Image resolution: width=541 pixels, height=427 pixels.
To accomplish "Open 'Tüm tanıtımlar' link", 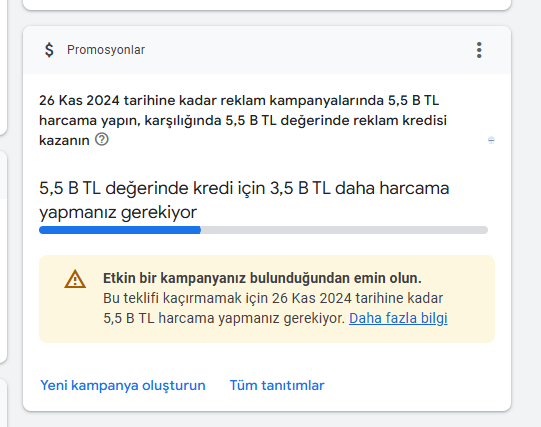I will (277, 385).
